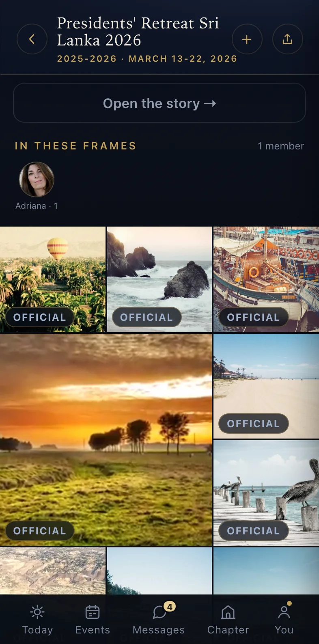Tap the OFFICIAL badge on sailboats photo
Image resolution: width=319 pixels, height=644 pixels.
pos(254,317)
